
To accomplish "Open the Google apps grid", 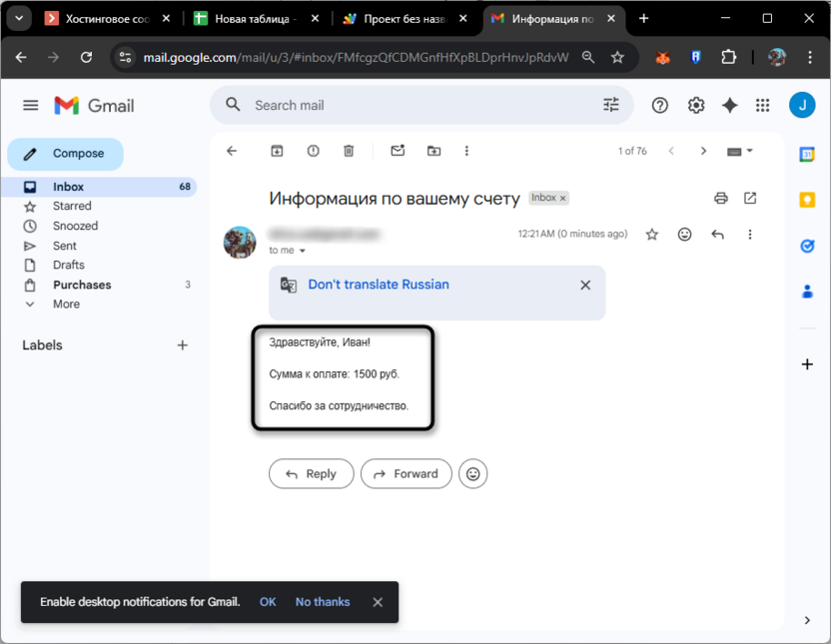I will 762,105.
